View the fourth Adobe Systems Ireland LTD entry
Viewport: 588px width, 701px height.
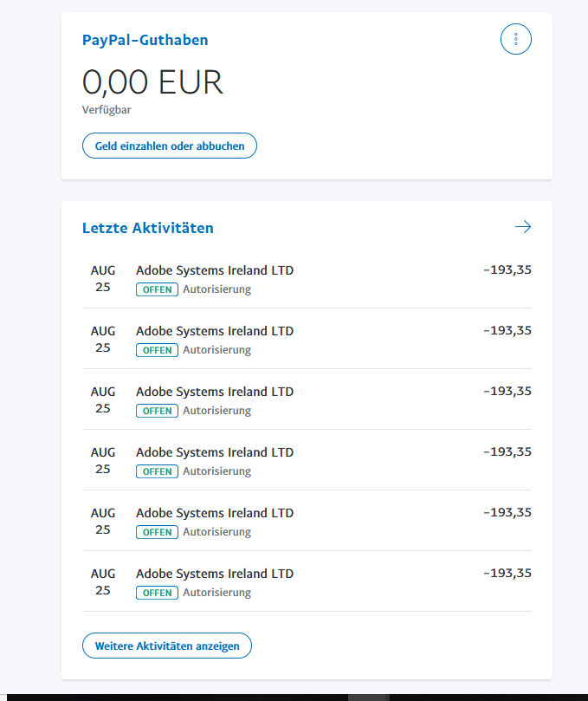click(x=215, y=452)
